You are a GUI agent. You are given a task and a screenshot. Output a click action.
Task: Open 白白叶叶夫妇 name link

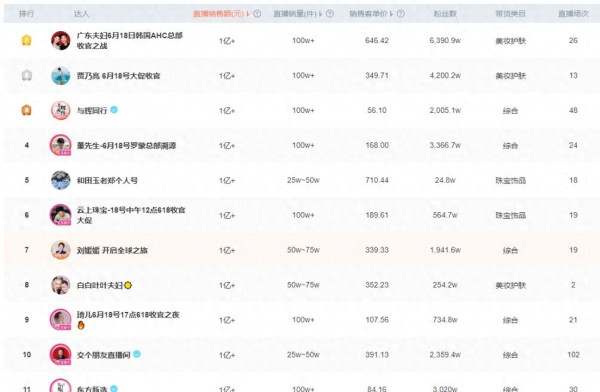99,285
